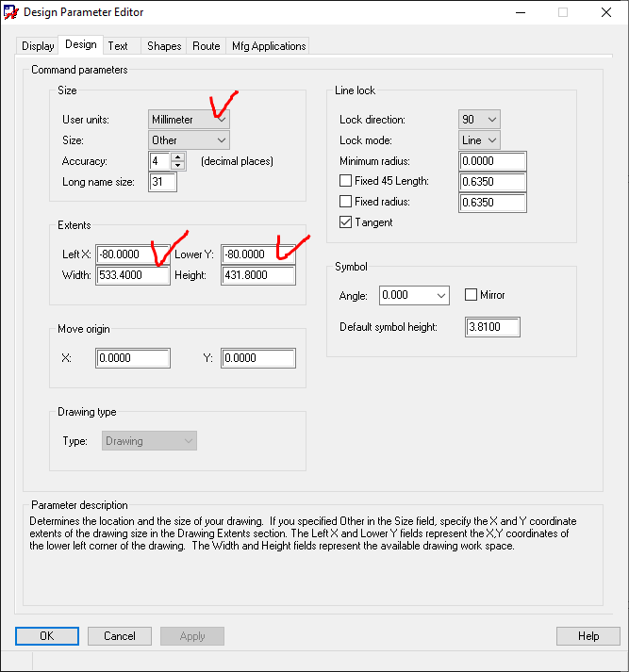Click the Width extents field
This screenshot has width=629, height=672.
(132, 274)
